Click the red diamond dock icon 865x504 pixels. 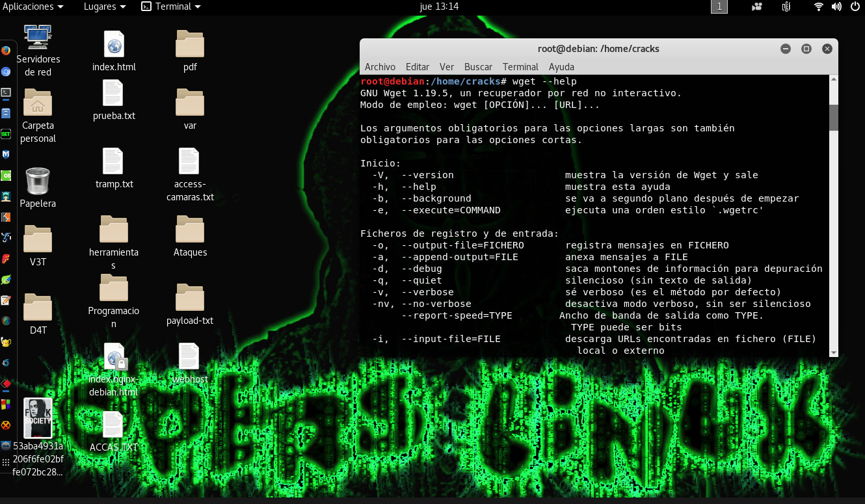(6, 384)
